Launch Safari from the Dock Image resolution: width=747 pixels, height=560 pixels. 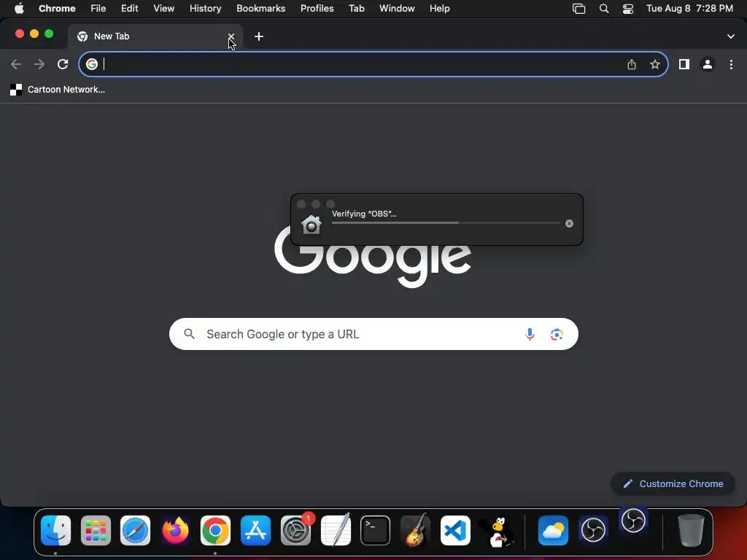[x=135, y=531]
